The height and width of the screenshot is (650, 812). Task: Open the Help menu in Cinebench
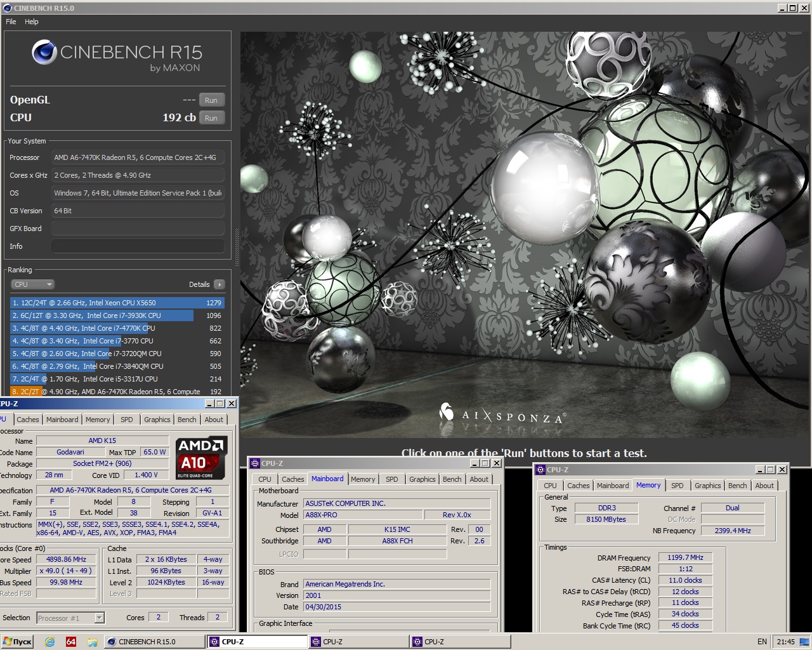pyautogui.click(x=32, y=22)
